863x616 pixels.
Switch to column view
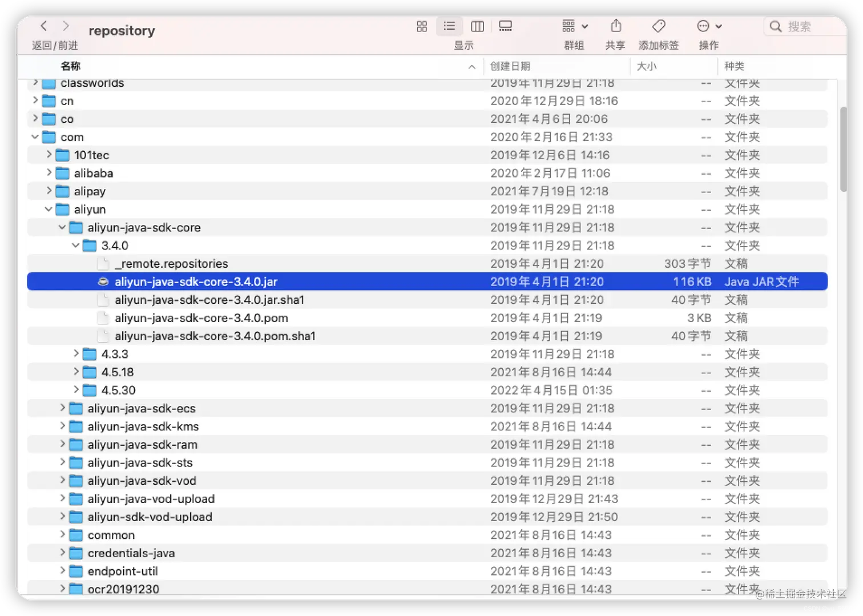coord(477,26)
